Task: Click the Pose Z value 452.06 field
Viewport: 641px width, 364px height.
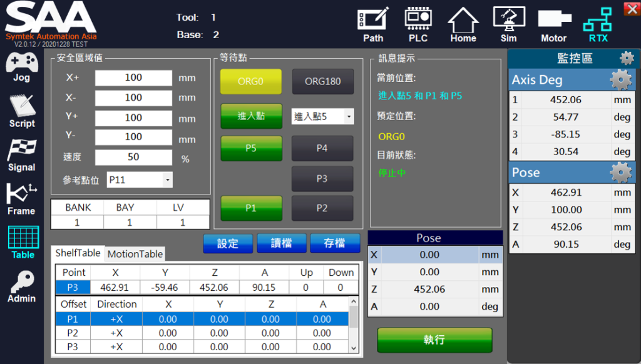Action: [429, 289]
